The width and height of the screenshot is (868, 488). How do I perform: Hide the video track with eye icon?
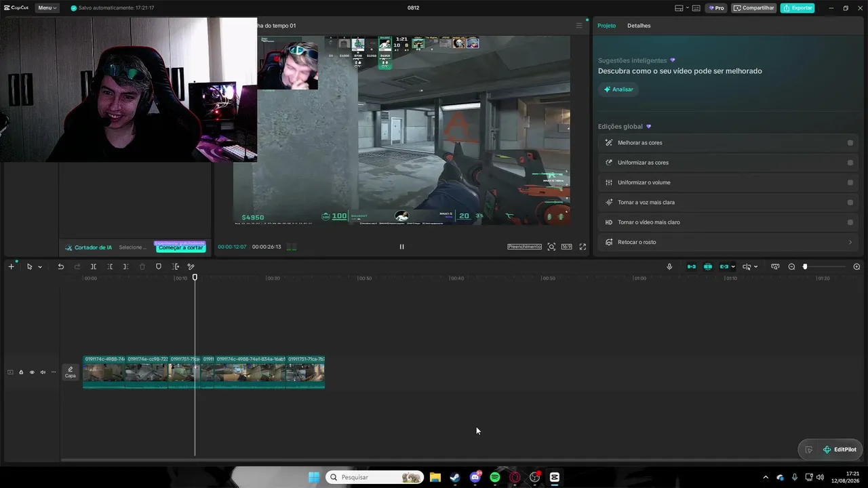(32, 372)
